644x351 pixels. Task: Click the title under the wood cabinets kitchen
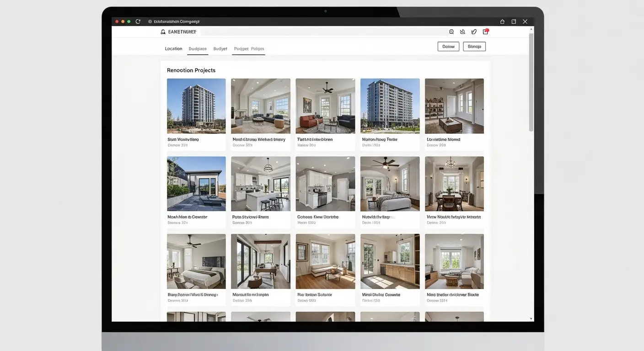[381, 295]
